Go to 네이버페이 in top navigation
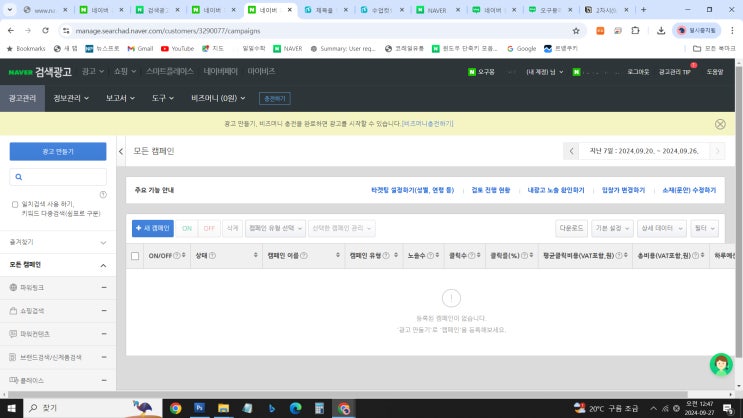 220,71
